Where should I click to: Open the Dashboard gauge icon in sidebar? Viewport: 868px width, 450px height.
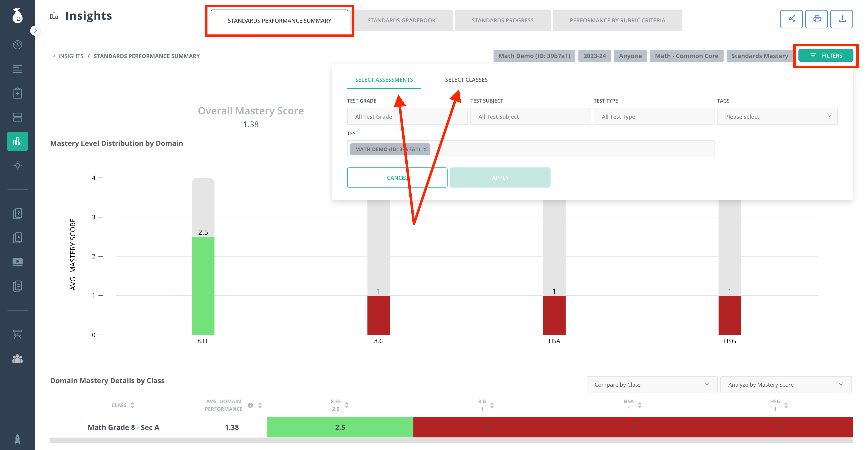(18, 44)
